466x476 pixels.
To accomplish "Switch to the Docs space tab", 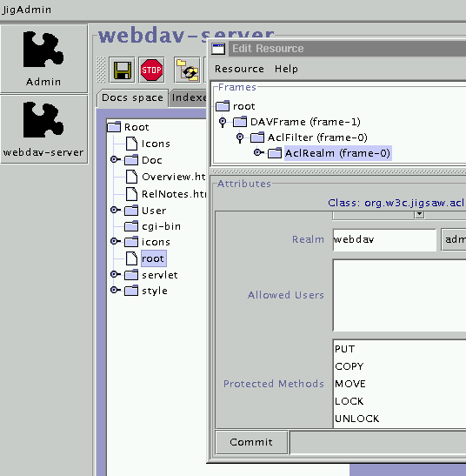I will tap(132, 98).
